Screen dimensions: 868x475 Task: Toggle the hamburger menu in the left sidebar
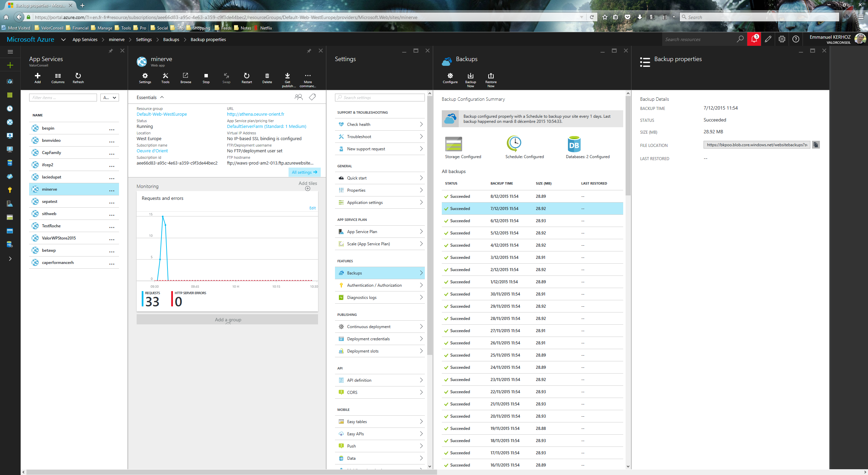[10, 52]
